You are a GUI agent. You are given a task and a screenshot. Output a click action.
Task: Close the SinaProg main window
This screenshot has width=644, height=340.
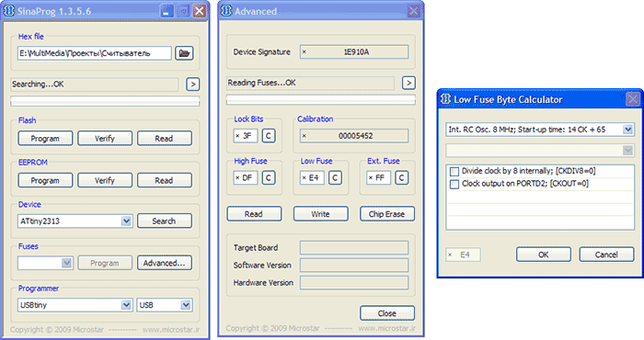[200, 11]
